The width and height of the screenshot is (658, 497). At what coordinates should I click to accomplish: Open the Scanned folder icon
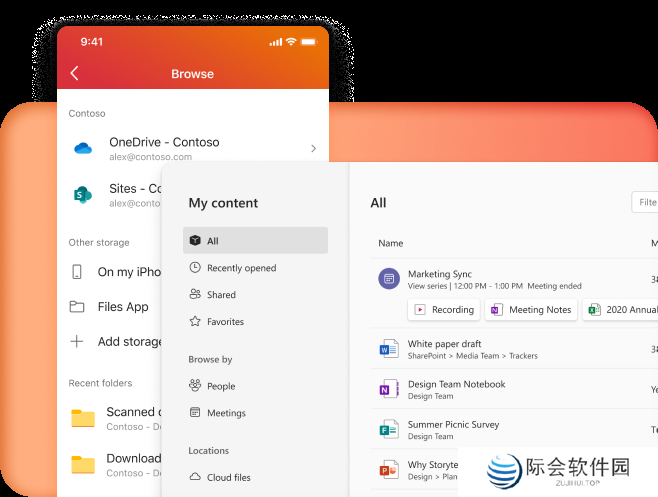pos(83,417)
